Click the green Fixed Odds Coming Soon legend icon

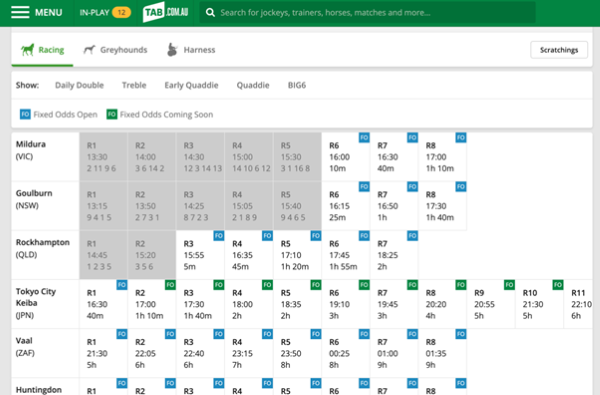tap(112, 114)
